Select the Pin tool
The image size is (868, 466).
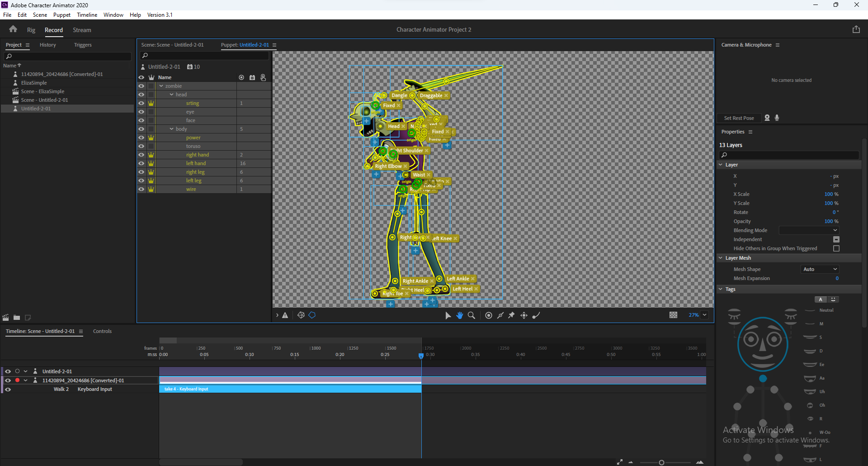coord(512,315)
